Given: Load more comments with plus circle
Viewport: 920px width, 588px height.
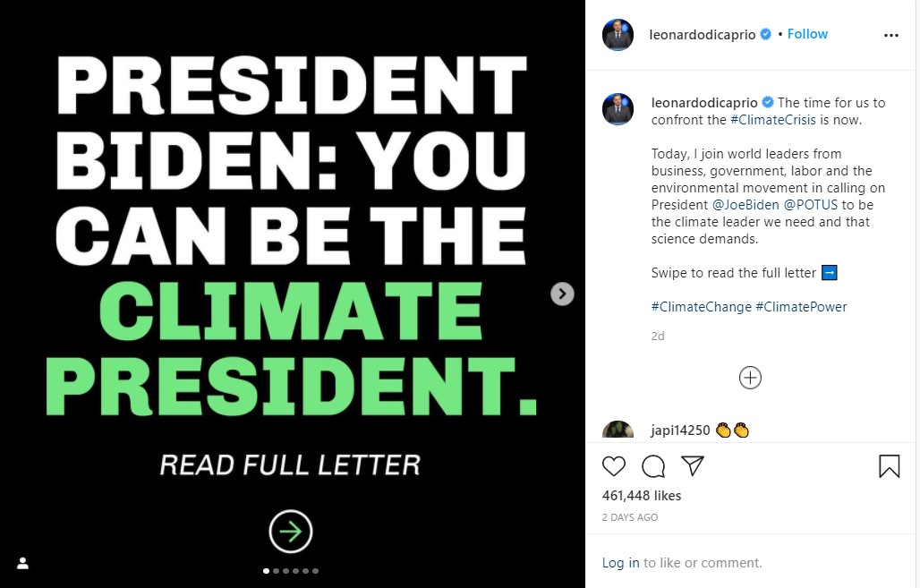Looking at the screenshot, I should click(750, 378).
